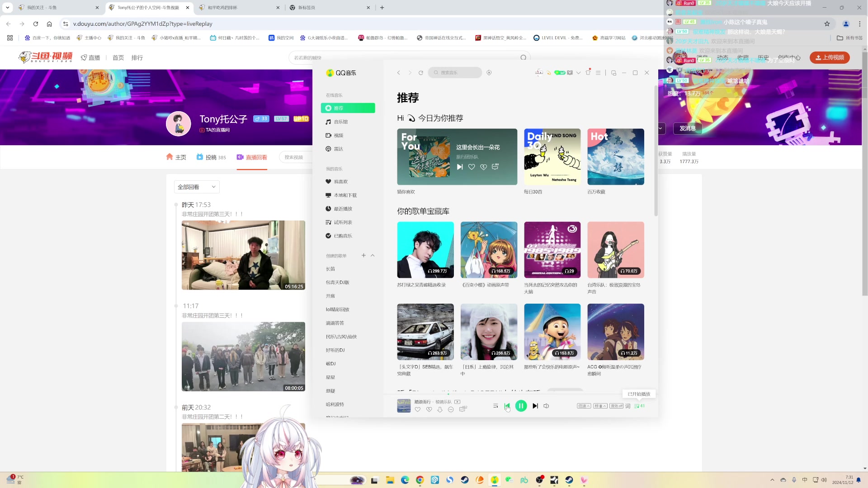Switch to the 投稿 tab on Douyu
The image size is (868, 488).
[x=211, y=157]
